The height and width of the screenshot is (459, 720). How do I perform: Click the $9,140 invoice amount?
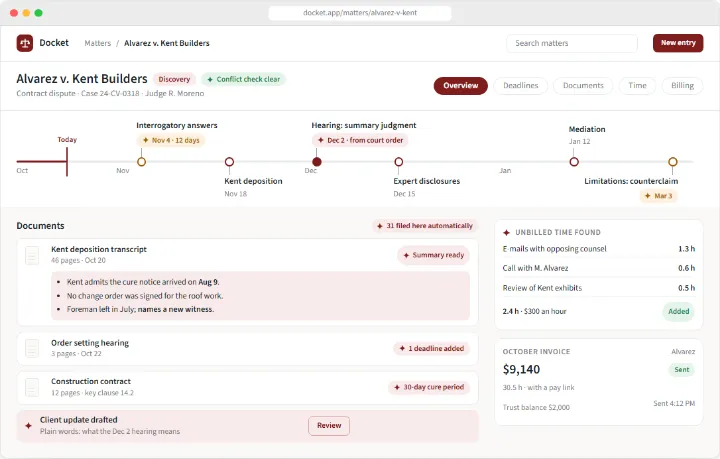click(x=521, y=369)
